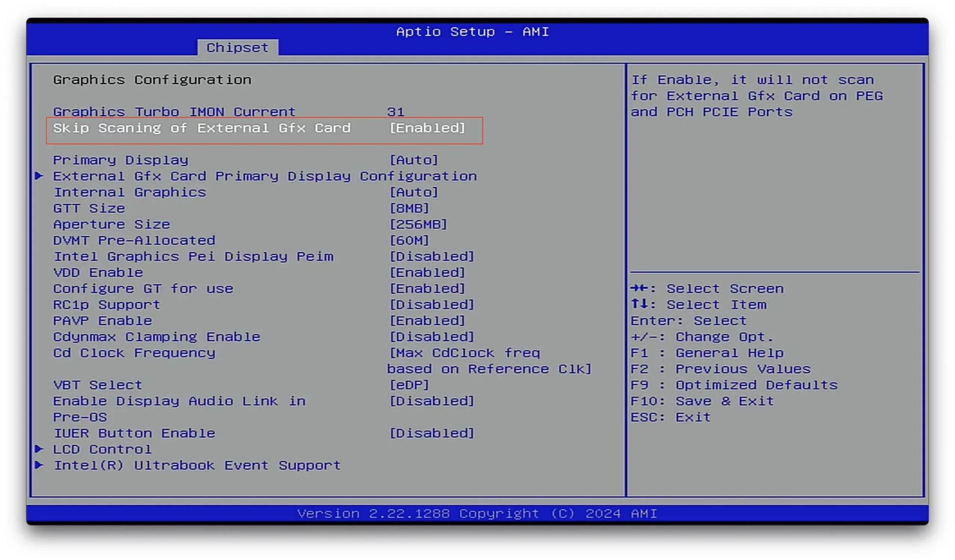
Task: Toggle PAVP Enable setting value
Action: pos(427,320)
